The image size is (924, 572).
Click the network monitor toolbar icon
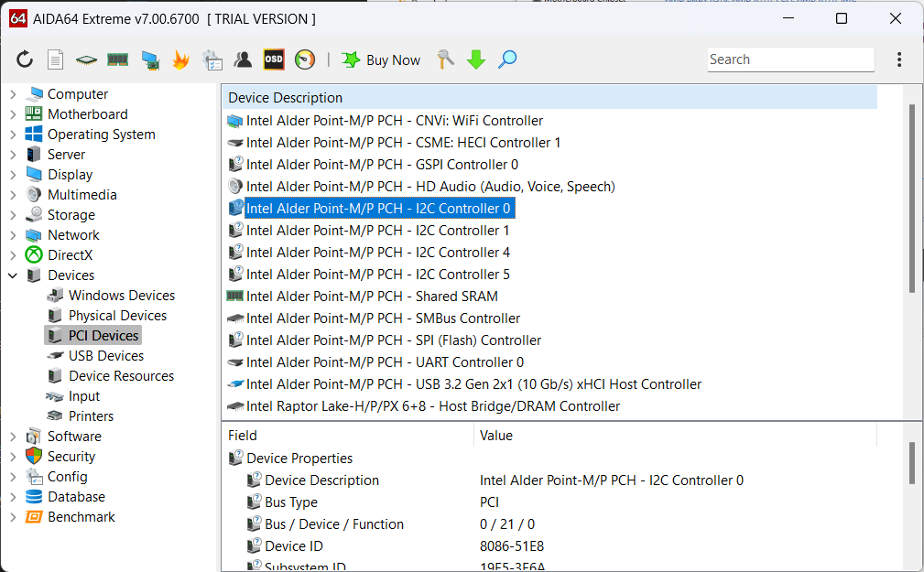[149, 60]
